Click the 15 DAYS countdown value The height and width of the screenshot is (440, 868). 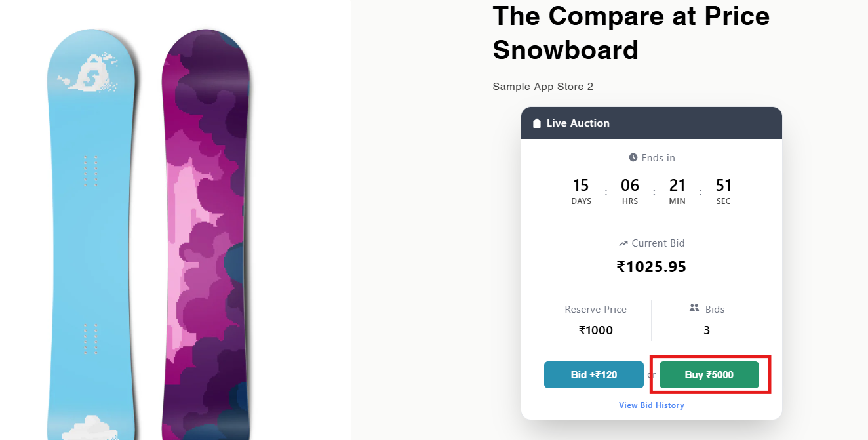(x=581, y=186)
